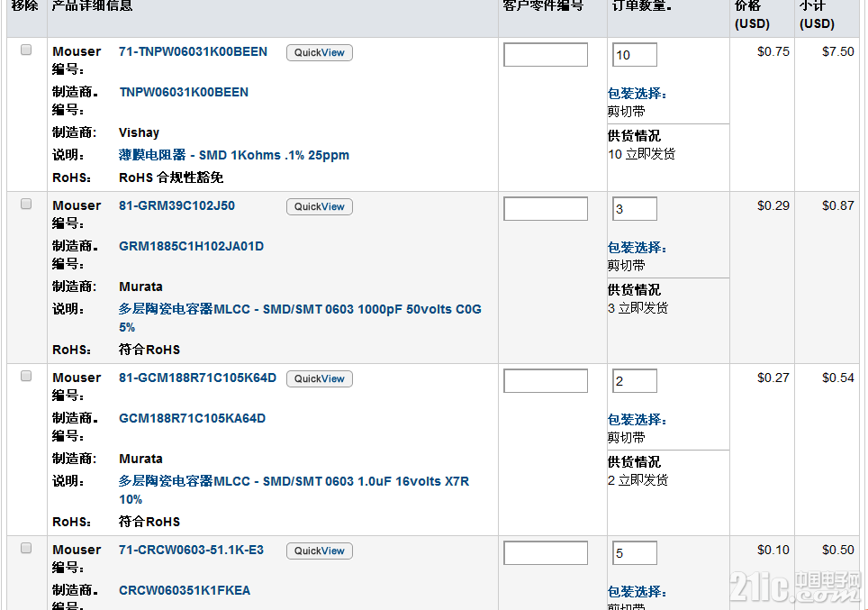Focus customer part number field for 81-GRM39C102J50
Viewport: 868px width, 610px height.
[546, 209]
